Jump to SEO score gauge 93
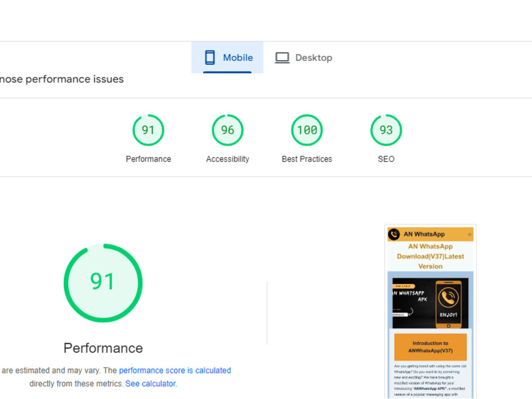The width and height of the screenshot is (532, 399). 386,130
